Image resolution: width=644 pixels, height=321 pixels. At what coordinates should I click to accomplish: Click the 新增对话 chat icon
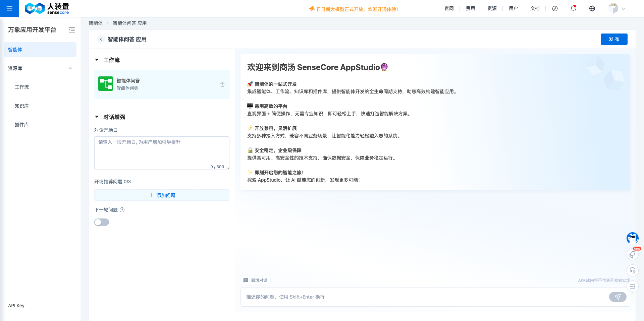click(x=246, y=280)
